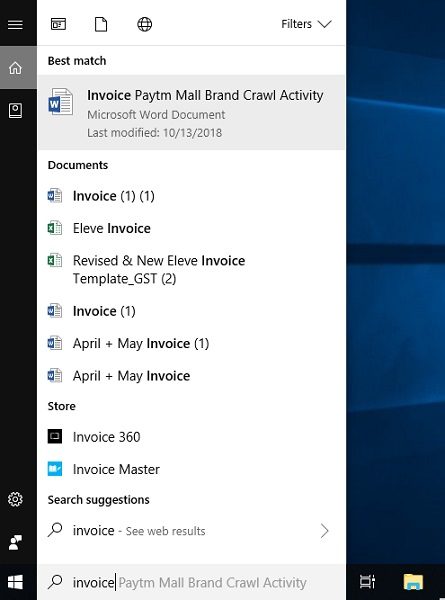Open File Explorer from the taskbar
The height and width of the screenshot is (600, 445).
413,582
